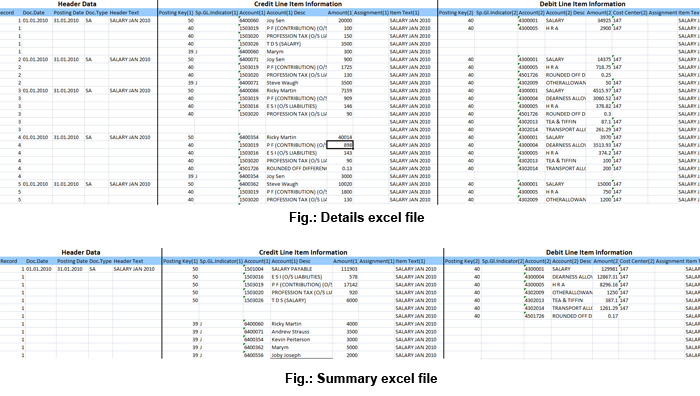Select debit amount 34925 in Details

coord(604,21)
